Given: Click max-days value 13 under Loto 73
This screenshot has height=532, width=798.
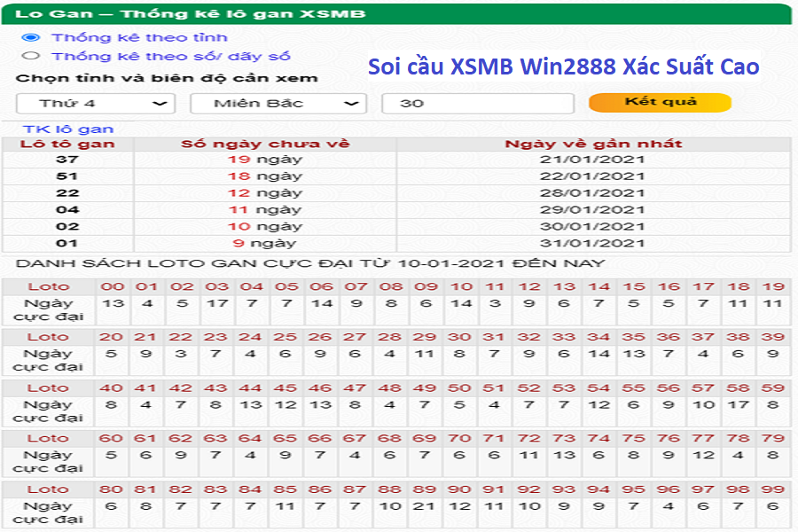Looking at the screenshot, I should 565,455.
